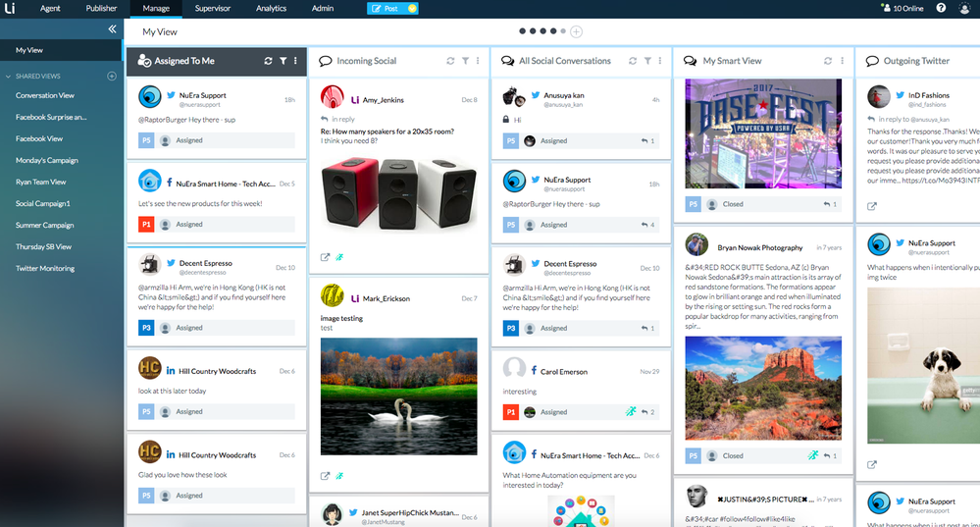Open the user profile icon

pos(965,8)
